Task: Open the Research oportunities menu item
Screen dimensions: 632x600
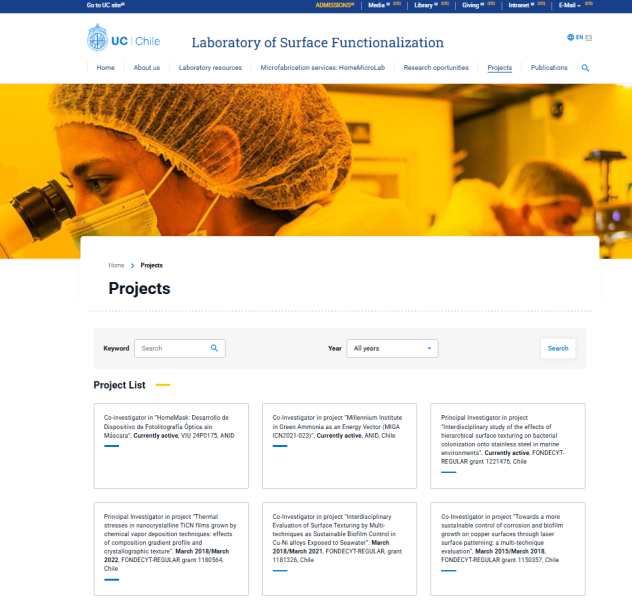Action: [x=436, y=68]
